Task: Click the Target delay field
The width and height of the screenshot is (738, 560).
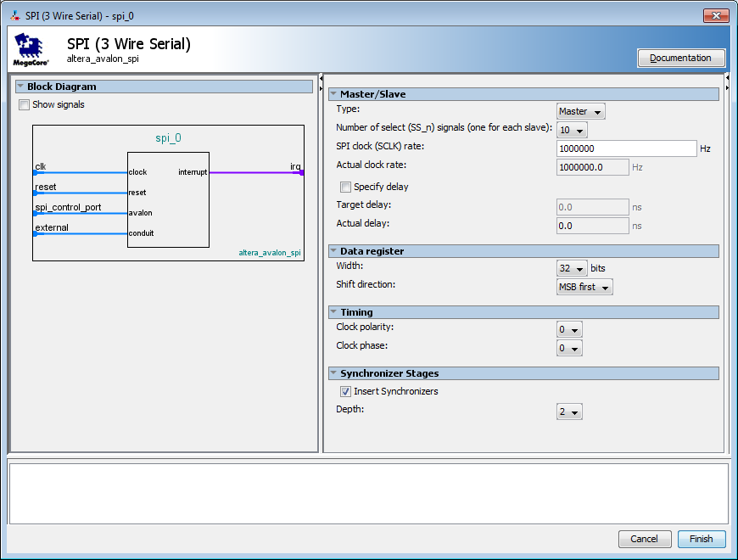Action: coord(593,207)
